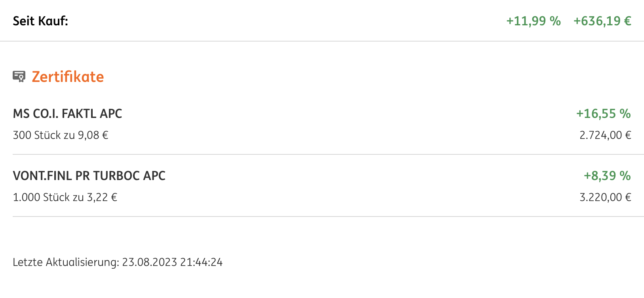The height and width of the screenshot is (298, 644).
Task: Open the VONT.FINL PR TURBOC APC position
Action: [322, 186]
